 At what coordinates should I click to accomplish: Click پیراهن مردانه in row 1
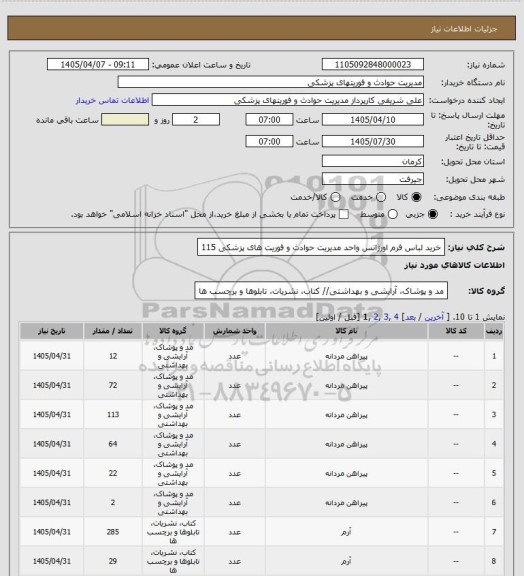pos(346,356)
